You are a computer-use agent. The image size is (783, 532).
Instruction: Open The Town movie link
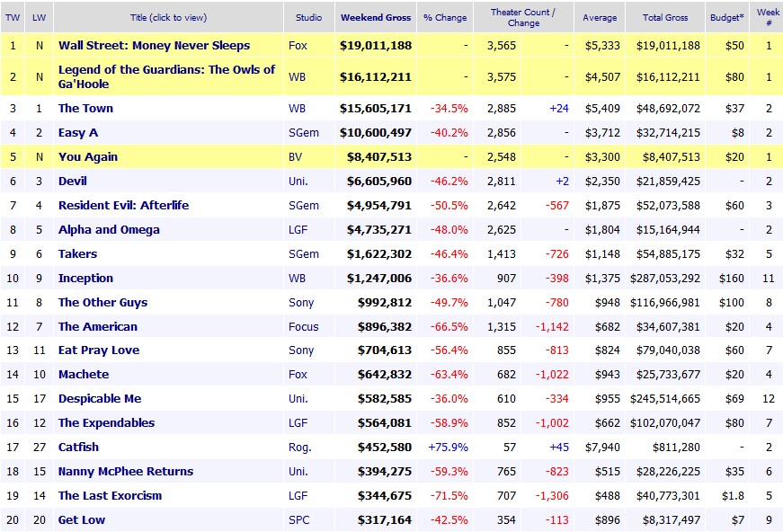(86, 109)
